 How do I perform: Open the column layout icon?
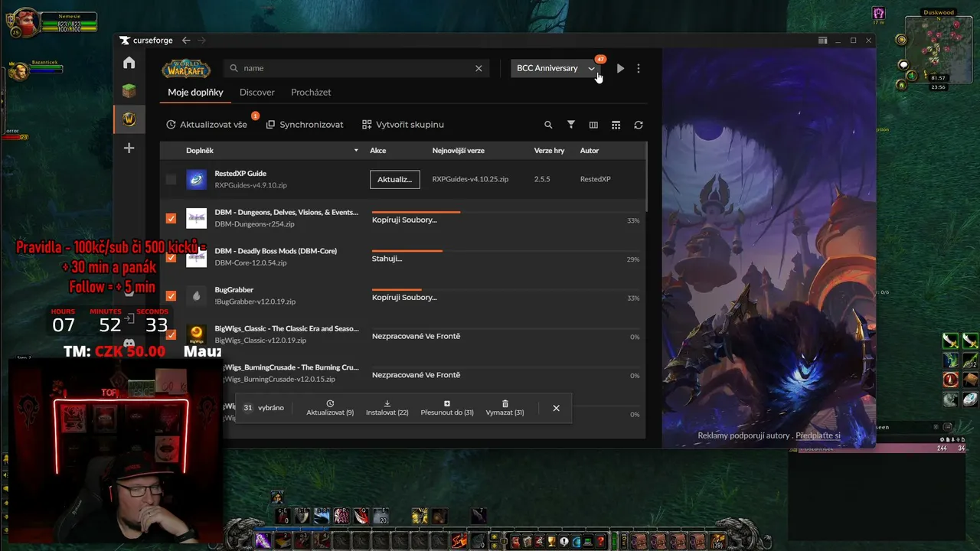(x=593, y=125)
